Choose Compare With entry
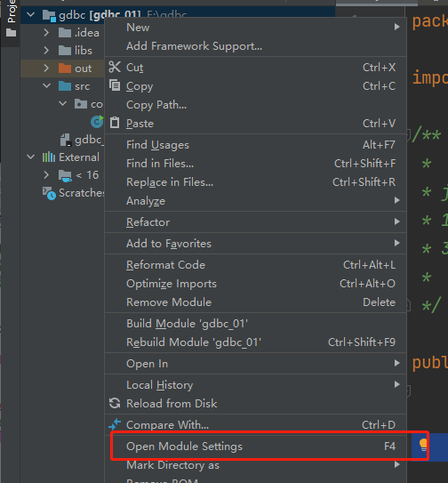448x483 pixels. [x=256, y=425]
